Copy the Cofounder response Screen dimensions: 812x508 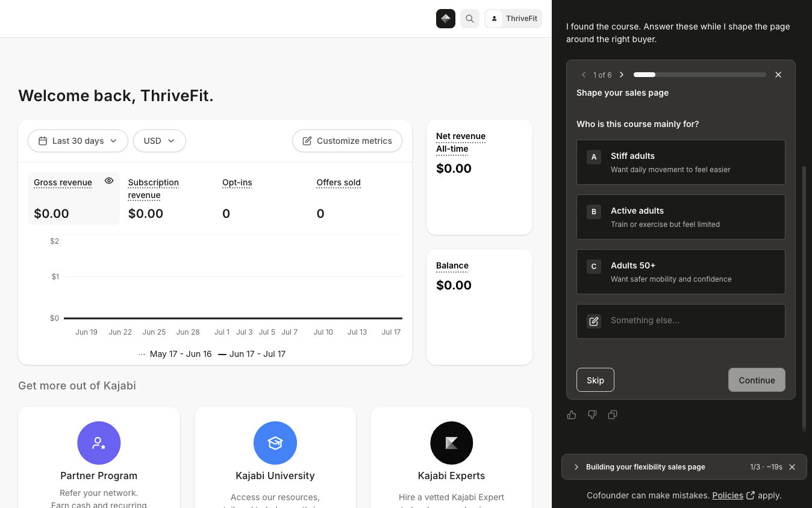[613, 415]
